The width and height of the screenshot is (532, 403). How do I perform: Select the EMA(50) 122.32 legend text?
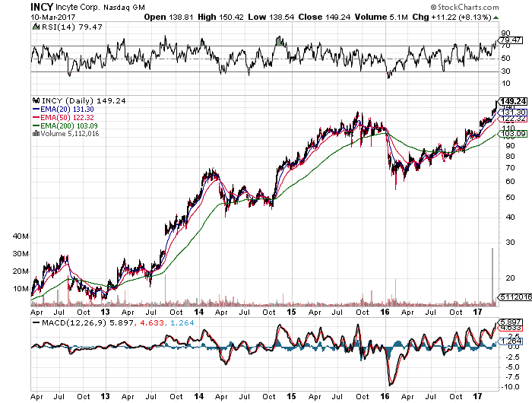[67, 117]
